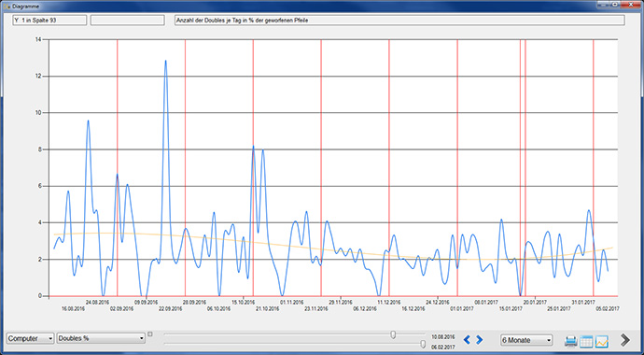Click the printer icon to print diagram
This screenshot has height=355, width=644.
pos(571,341)
